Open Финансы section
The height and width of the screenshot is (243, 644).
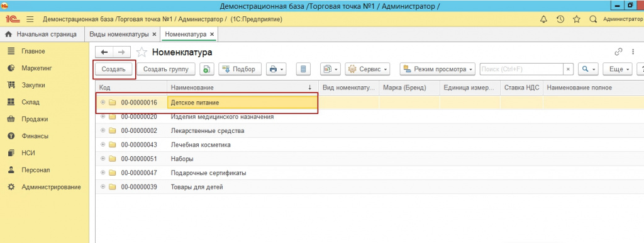pos(35,136)
